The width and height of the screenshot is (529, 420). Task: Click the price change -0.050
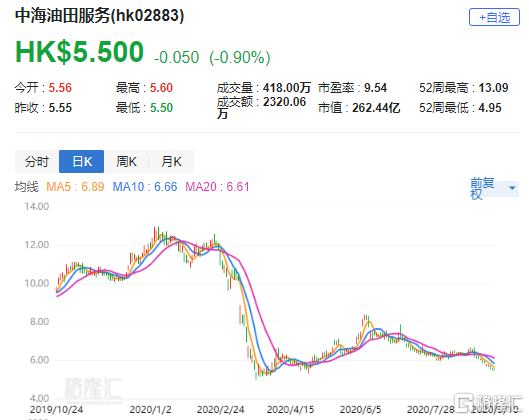click(x=176, y=57)
